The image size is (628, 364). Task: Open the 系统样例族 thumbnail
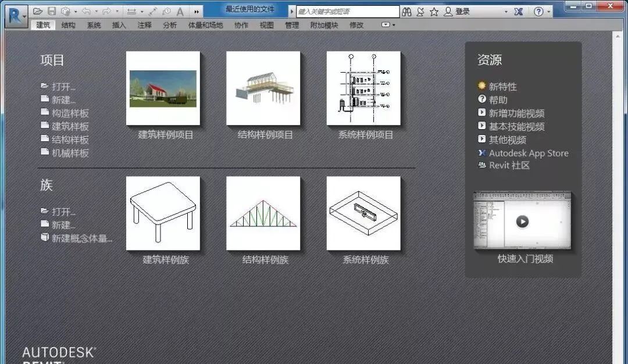click(x=363, y=213)
